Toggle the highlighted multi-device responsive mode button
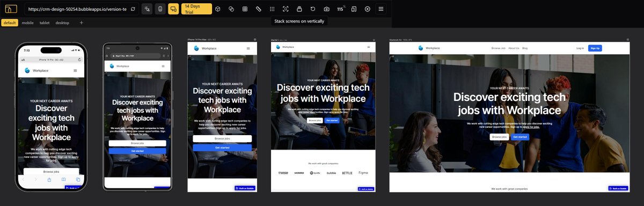This screenshot has width=644, height=206. 174,9
